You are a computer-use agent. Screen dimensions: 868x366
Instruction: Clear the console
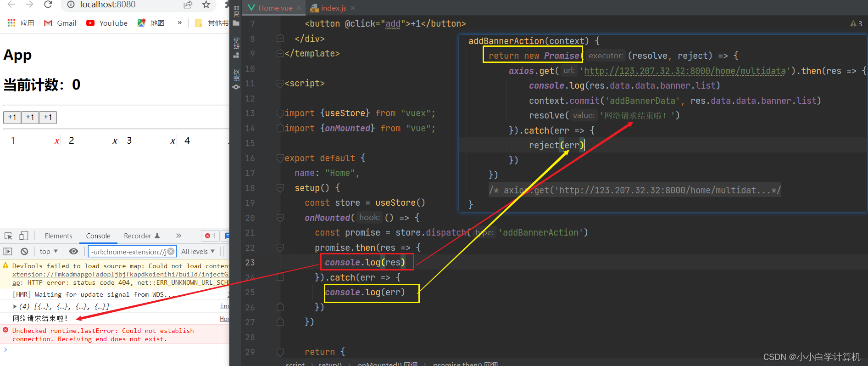[x=24, y=251]
